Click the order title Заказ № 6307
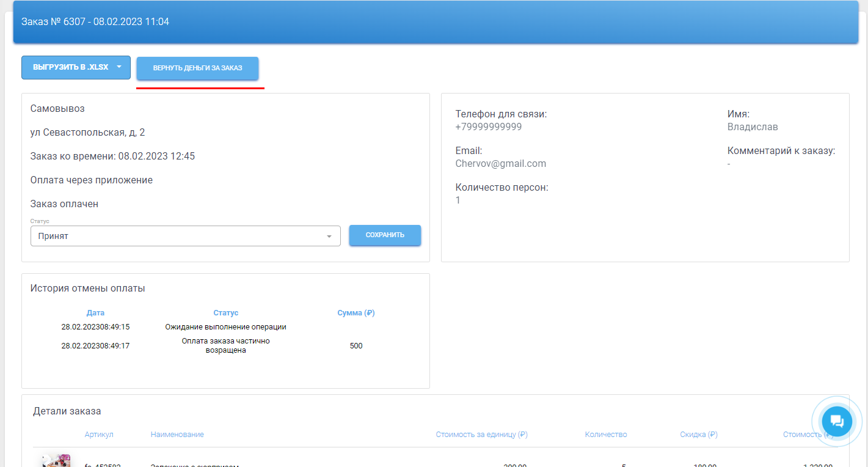This screenshot has height=467, width=868. click(95, 22)
